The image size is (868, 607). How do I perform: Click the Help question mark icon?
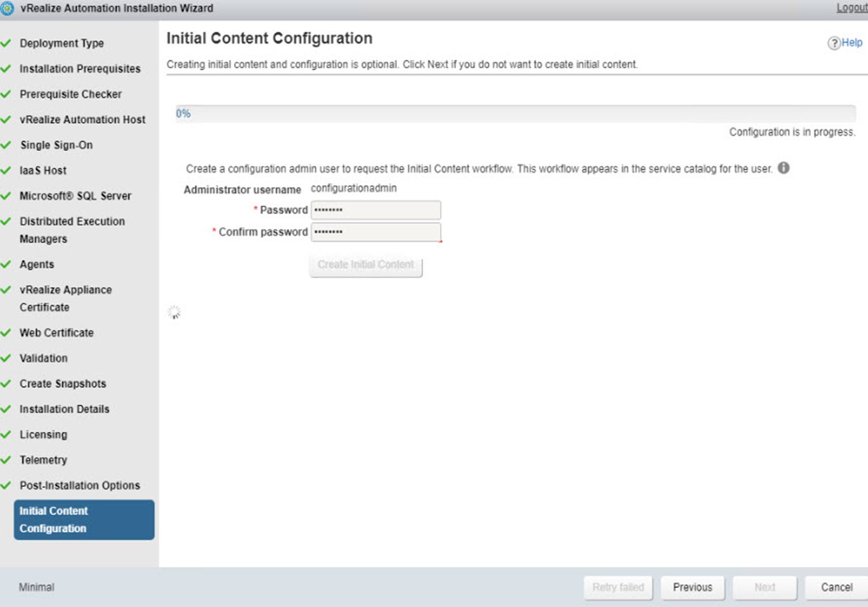click(x=834, y=44)
